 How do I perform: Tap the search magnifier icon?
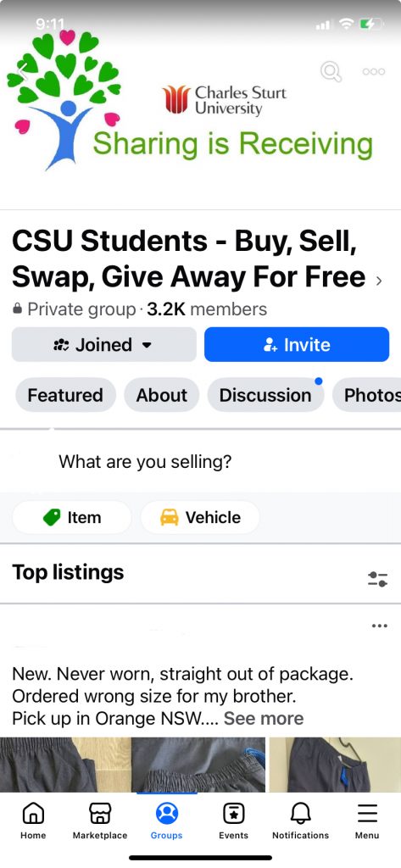[331, 72]
